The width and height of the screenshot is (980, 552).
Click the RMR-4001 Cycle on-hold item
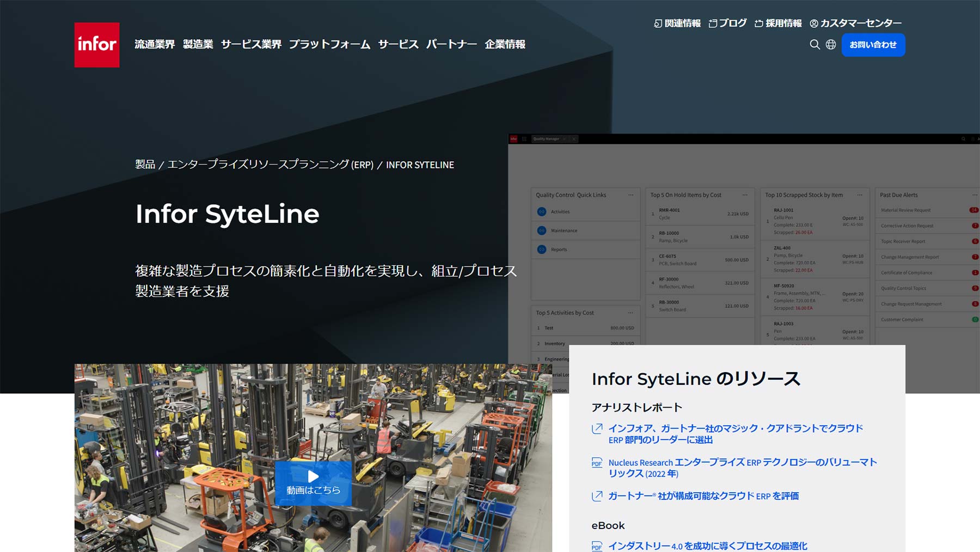coord(700,214)
